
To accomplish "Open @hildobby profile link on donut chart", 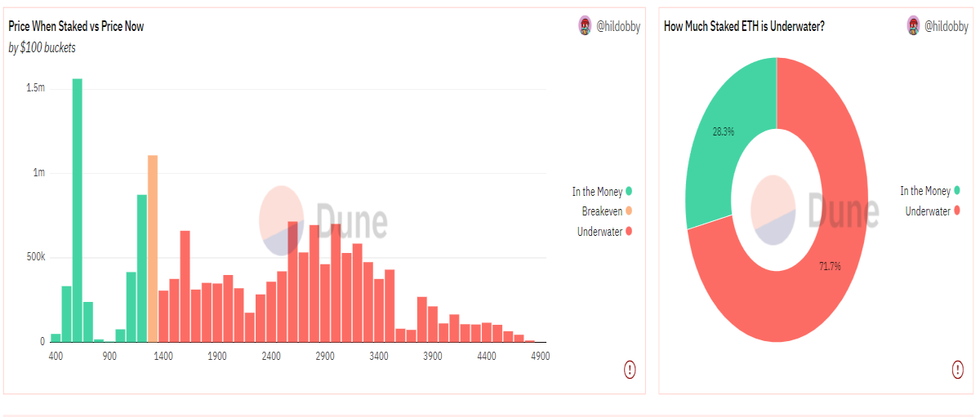I will click(947, 26).
